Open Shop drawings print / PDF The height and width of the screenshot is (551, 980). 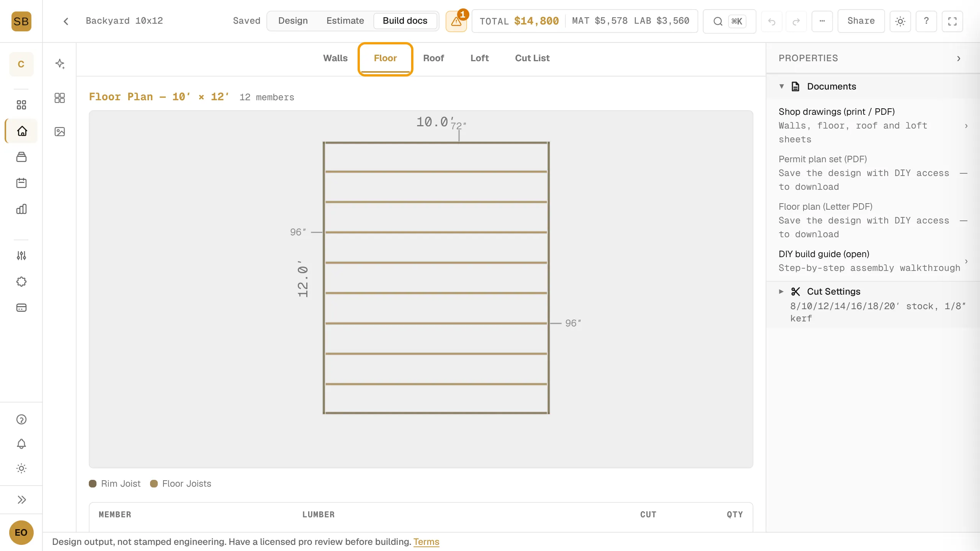[x=873, y=126]
